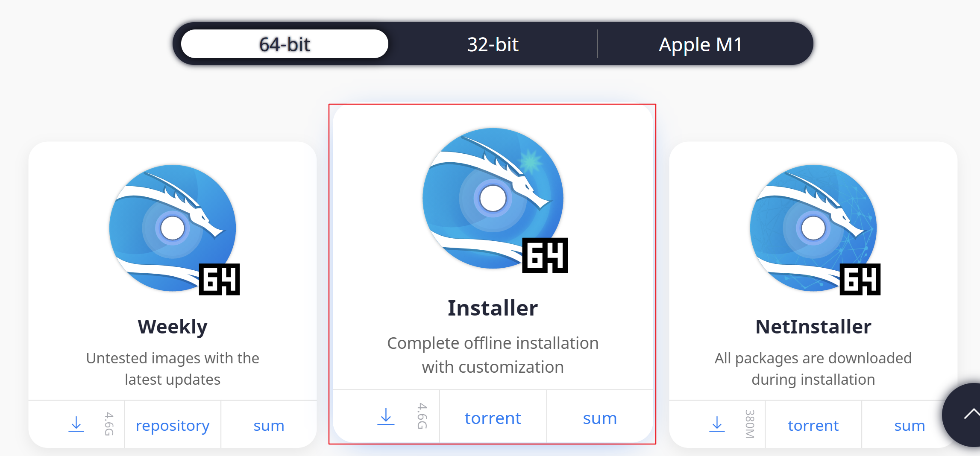Click 'Untested images with the latest updates' text
Screen dimensions: 980x456
[173, 368]
